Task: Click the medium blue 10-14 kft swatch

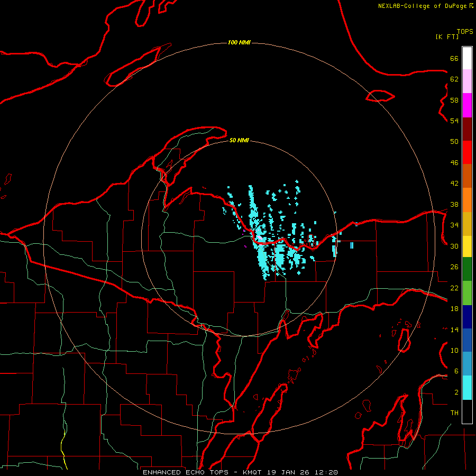Action: [467, 340]
